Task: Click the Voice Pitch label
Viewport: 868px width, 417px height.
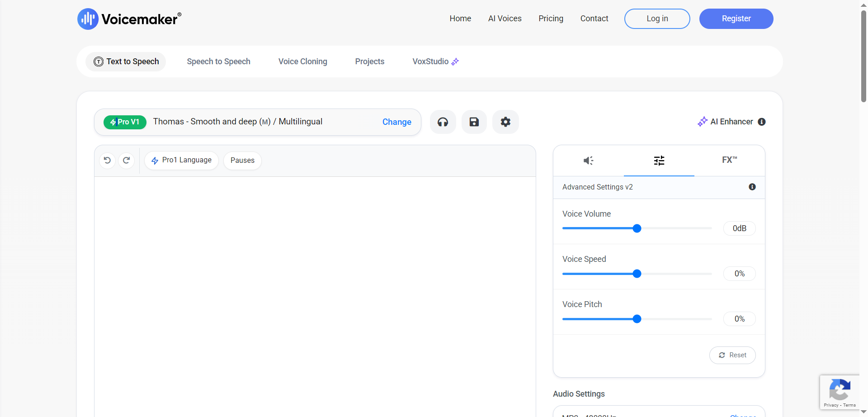Action: pos(582,304)
